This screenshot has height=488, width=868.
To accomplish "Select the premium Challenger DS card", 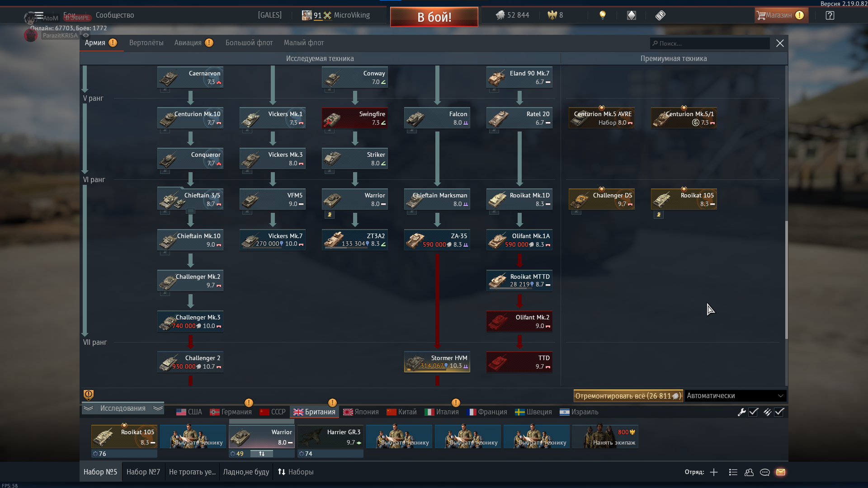I will (602, 200).
